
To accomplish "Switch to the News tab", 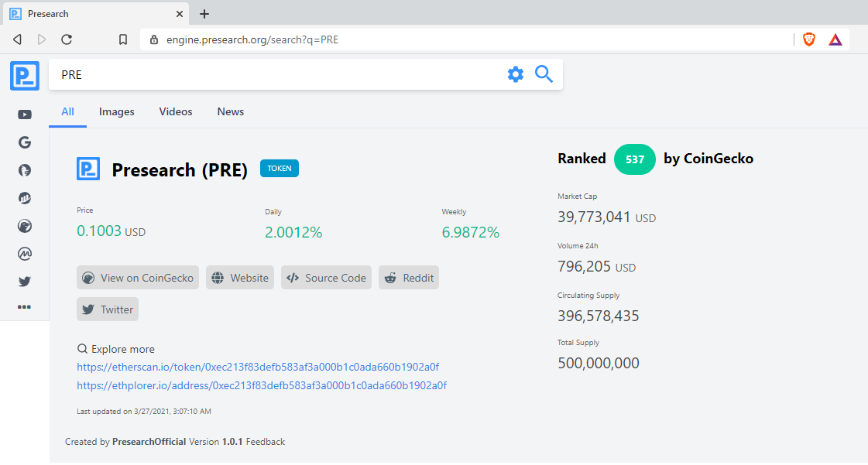I will tap(230, 111).
